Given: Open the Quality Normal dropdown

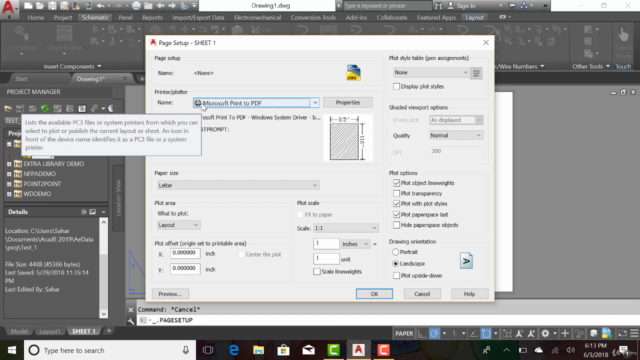Looking at the screenshot, I should [x=456, y=136].
